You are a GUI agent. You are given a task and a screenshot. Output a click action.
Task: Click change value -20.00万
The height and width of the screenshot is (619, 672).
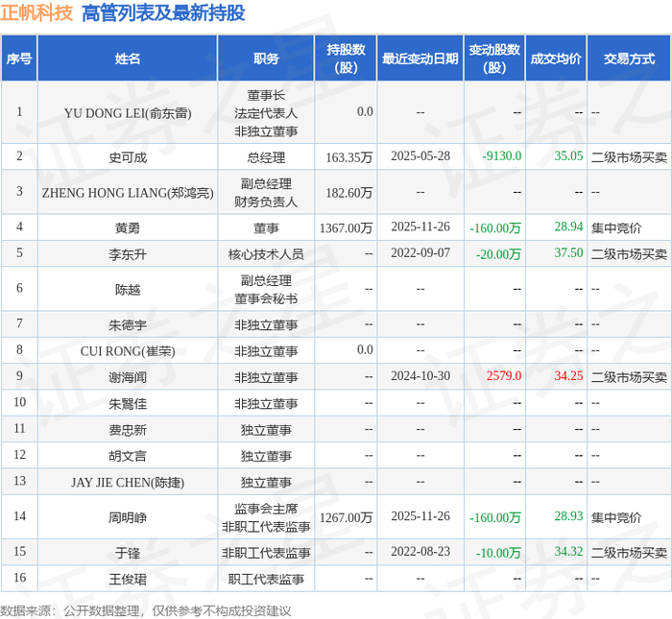coord(498,254)
